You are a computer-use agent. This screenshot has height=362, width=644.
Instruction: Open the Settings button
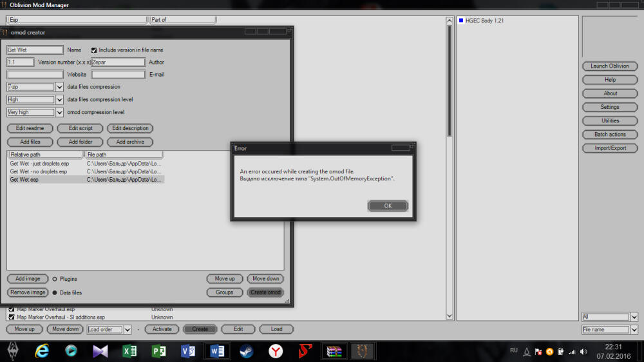coord(610,107)
